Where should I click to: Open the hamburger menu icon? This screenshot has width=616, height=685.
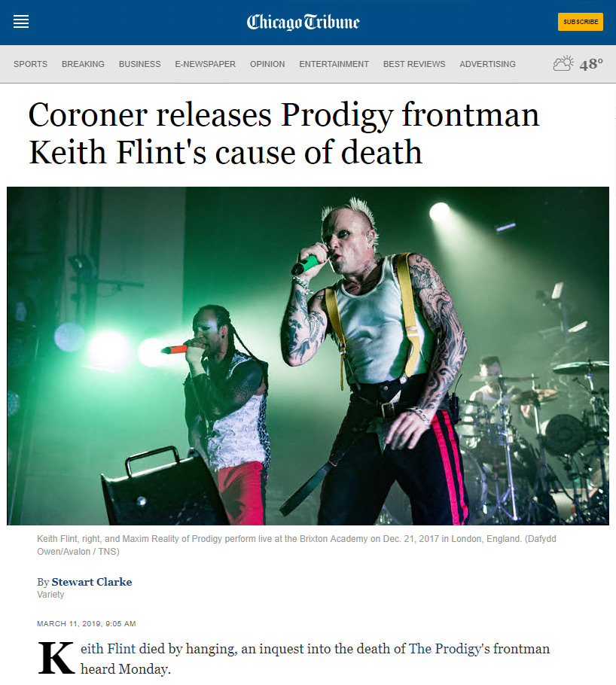[21, 21]
